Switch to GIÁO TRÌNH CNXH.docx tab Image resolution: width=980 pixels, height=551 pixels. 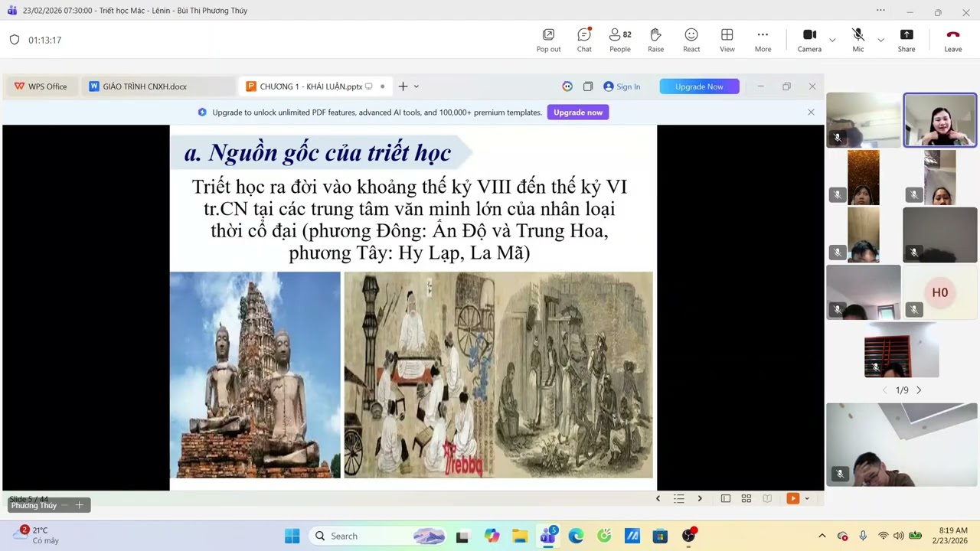click(145, 86)
